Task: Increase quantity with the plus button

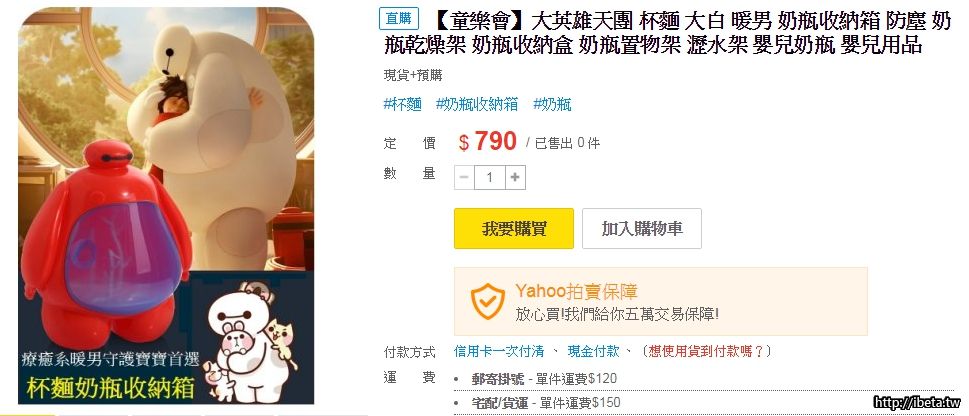Action: click(515, 177)
